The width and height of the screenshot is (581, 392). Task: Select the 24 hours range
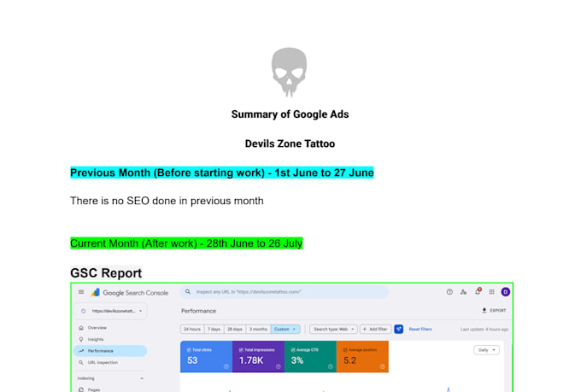pos(192,329)
